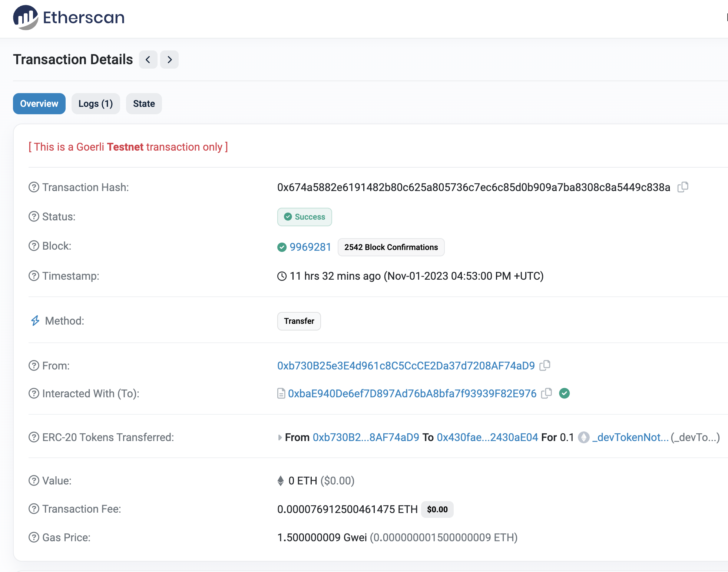
Task: Copy the Interacted With contract address
Action: [546, 393]
